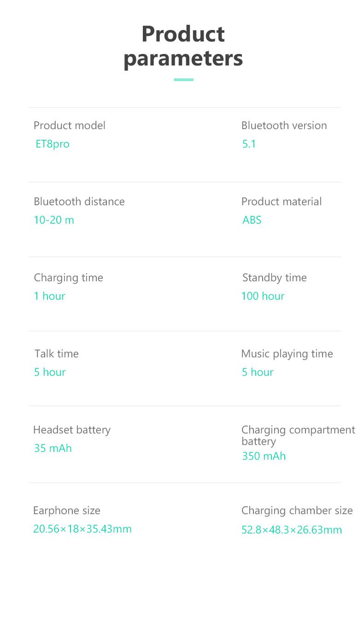This screenshot has height=622, width=364.
Task: Select the "Charging time" label
Action: point(68,278)
